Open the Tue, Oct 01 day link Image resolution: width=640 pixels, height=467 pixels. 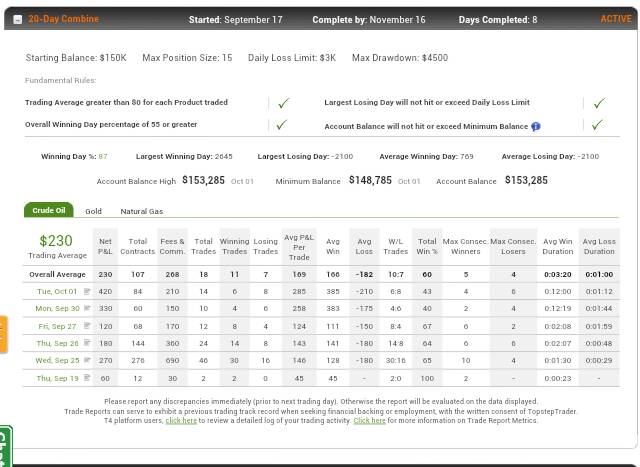57,291
